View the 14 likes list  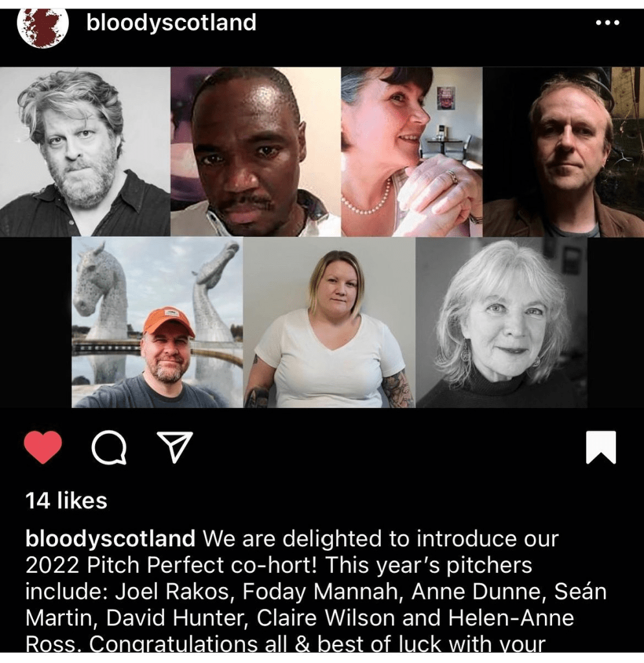[66, 500]
